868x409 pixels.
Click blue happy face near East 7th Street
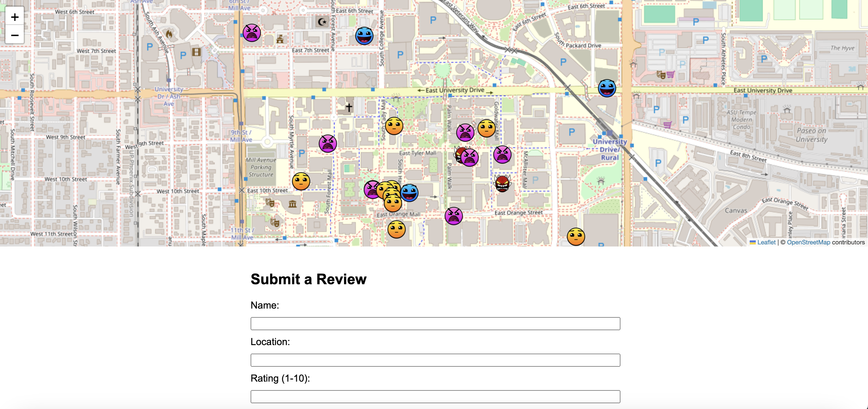[364, 36]
